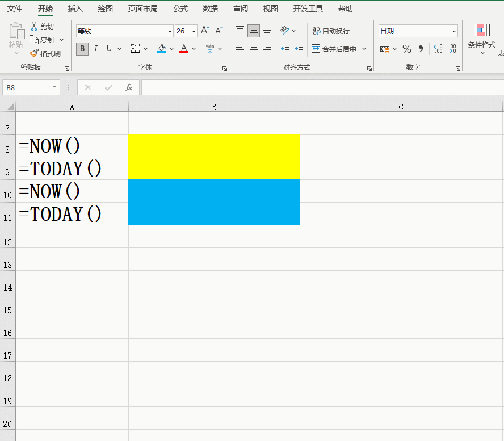504x441 pixels.
Task: Click the select-all corner triangle
Action: [10, 106]
